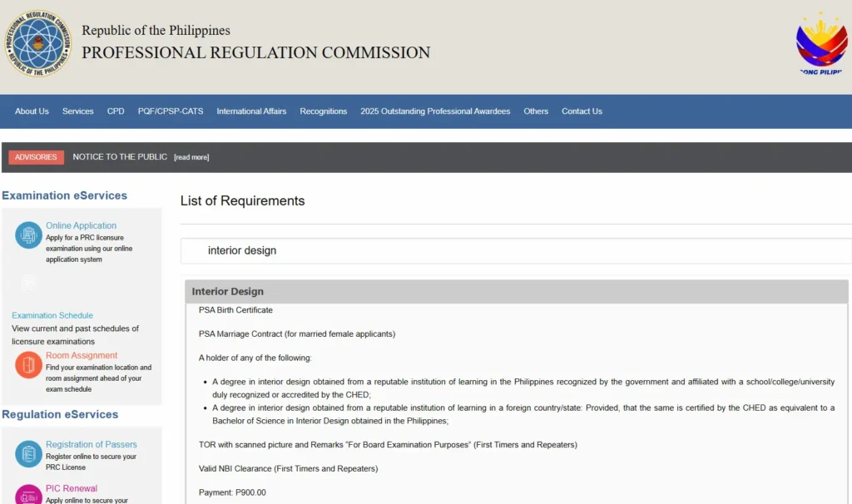The width and height of the screenshot is (852, 504).
Task: Expand the International Affairs menu
Action: pyautogui.click(x=251, y=111)
